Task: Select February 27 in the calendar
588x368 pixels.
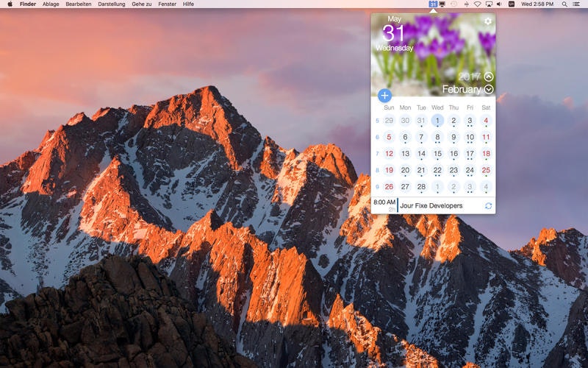Action: 405,187
